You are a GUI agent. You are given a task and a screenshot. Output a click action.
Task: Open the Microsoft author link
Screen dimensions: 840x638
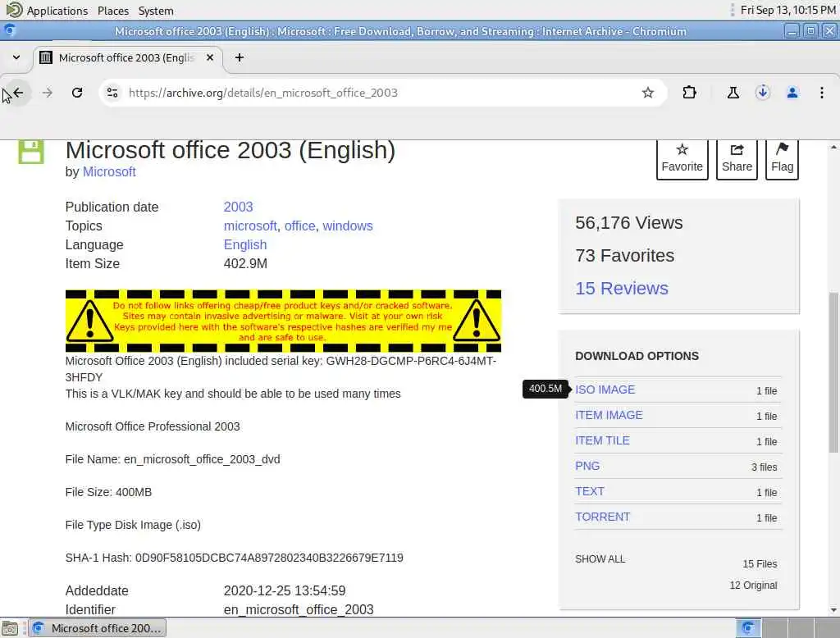[109, 172]
